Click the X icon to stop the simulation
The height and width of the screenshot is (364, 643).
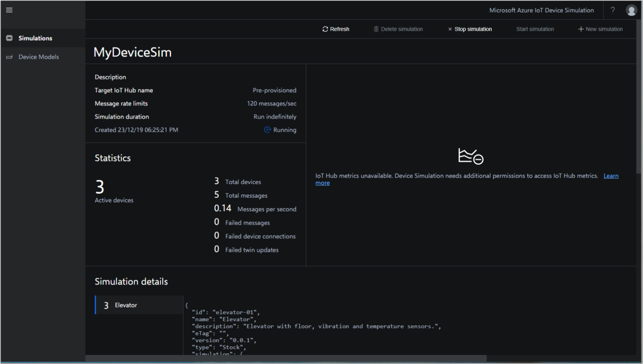pyautogui.click(x=450, y=29)
